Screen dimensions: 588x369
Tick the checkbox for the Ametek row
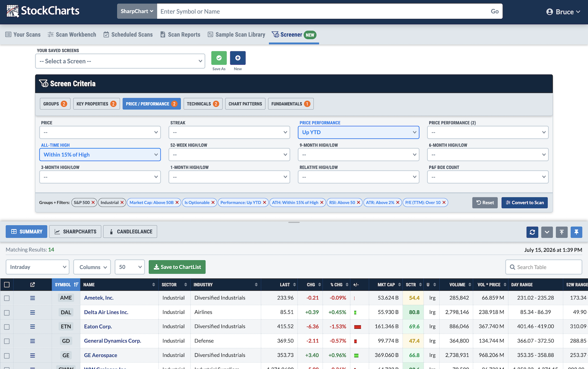(7, 298)
